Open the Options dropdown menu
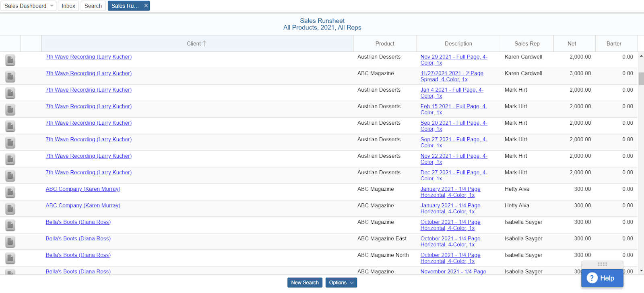 pyautogui.click(x=341, y=283)
